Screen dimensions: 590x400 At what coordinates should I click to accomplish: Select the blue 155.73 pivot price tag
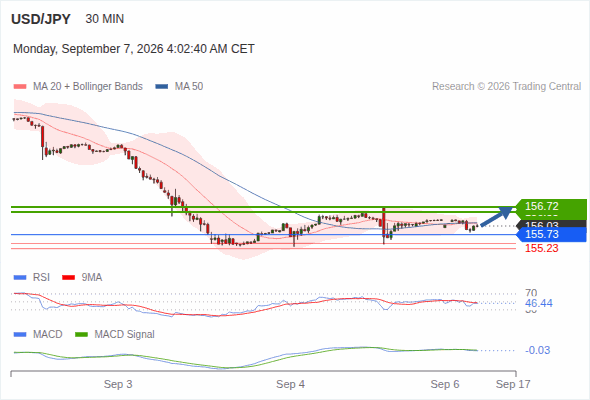click(552, 234)
